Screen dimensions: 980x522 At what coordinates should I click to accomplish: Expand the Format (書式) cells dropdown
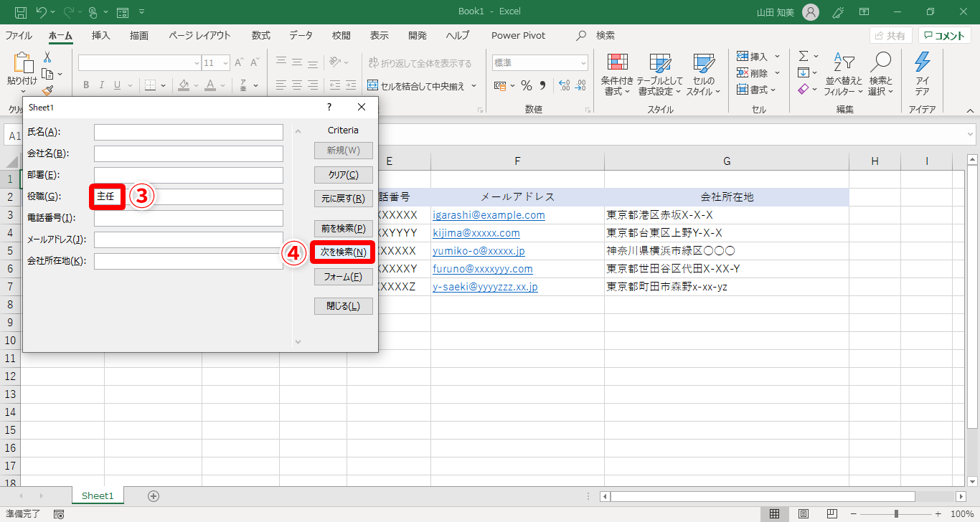pyautogui.click(x=773, y=90)
